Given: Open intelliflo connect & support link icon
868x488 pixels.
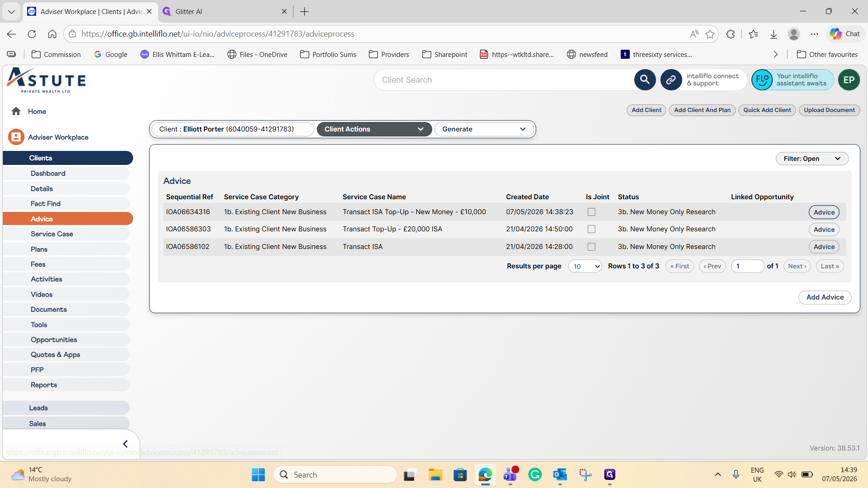Looking at the screenshot, I should click(671, 80).
